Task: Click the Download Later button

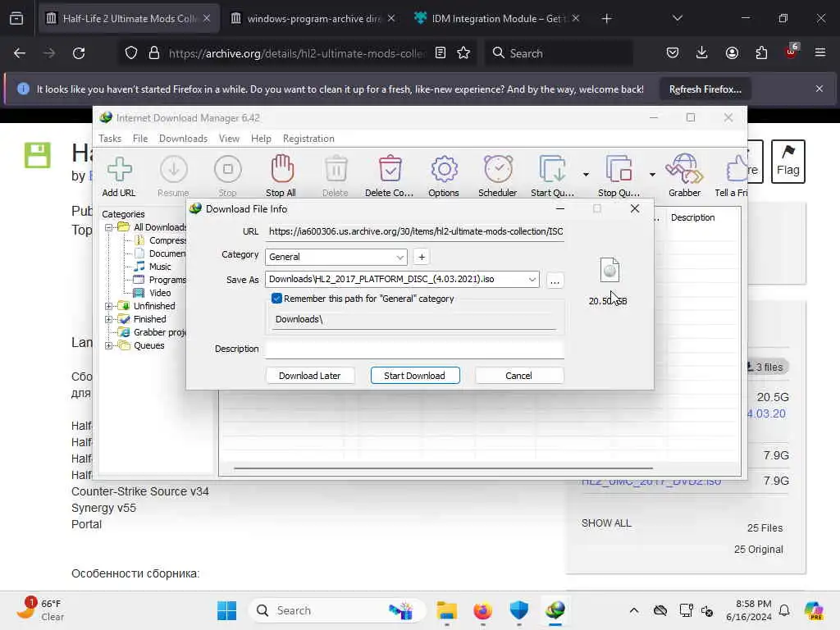Action: pos(309,376)
